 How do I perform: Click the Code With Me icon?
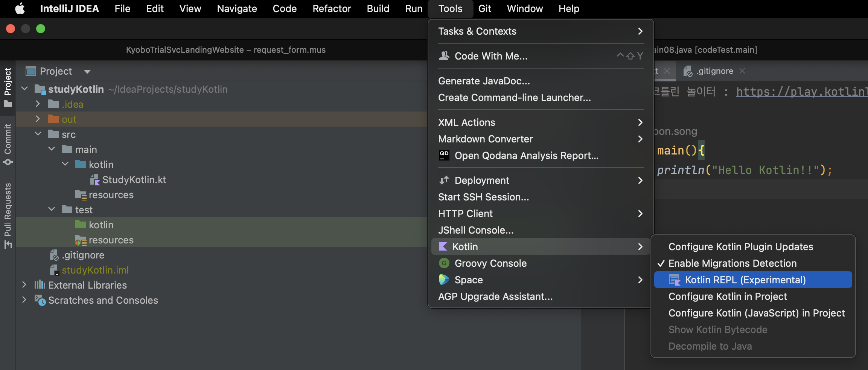[444, 56]
